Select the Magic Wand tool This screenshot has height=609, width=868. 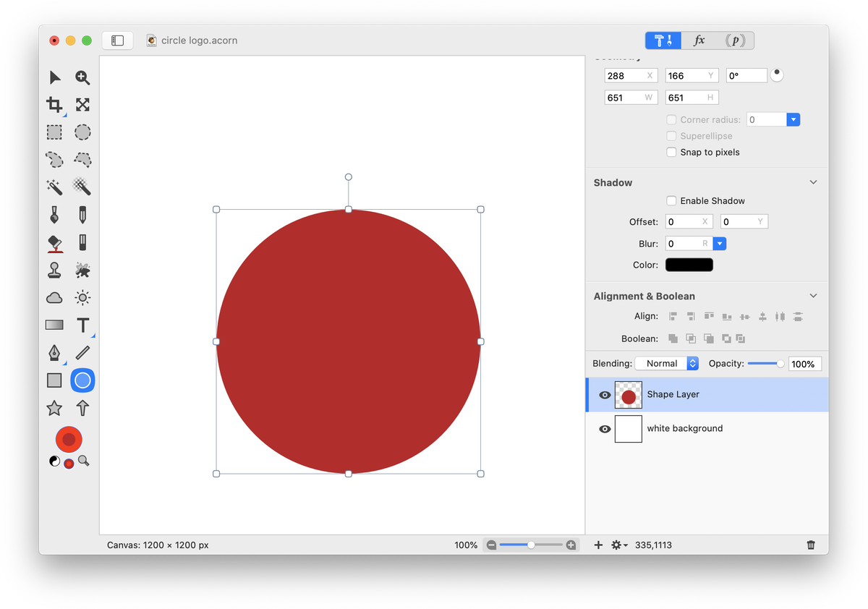coord(54,187)
